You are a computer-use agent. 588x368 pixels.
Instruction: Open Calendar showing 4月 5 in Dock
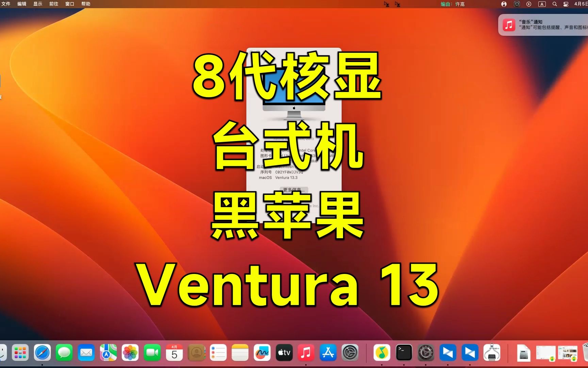pos(174,353)
